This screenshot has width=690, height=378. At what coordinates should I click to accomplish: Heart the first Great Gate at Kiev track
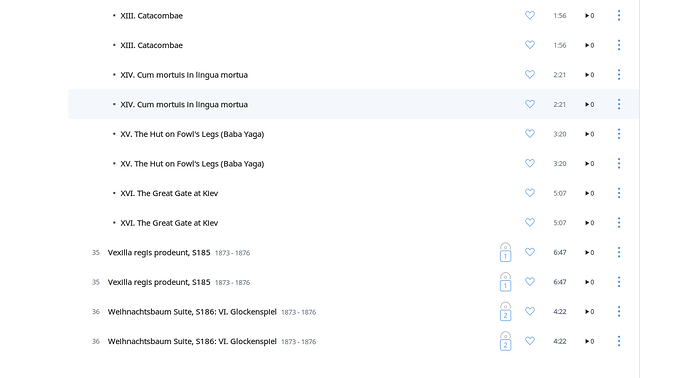(x=530, y=193)
